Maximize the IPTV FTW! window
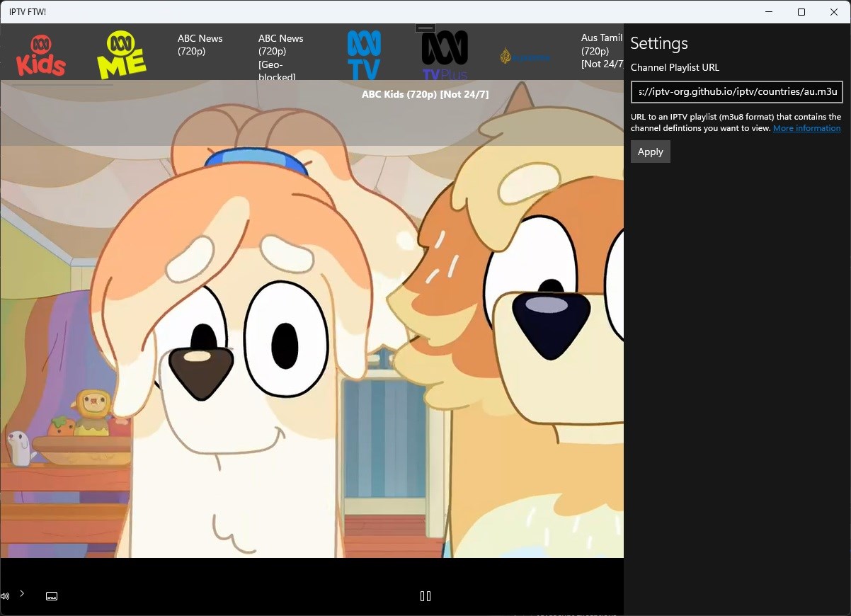The image size is (851, 616). (801, 12)
